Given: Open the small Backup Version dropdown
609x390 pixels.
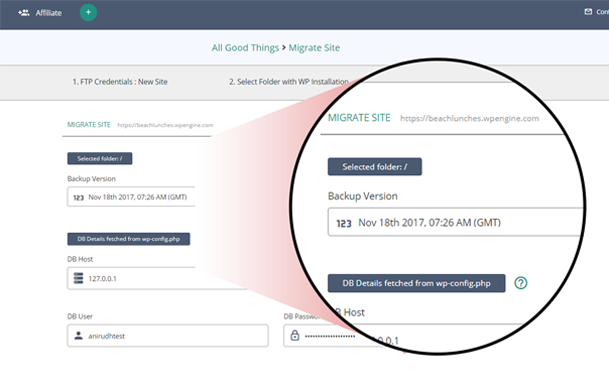Looking at the screenshot, I should tap(131, 197).
